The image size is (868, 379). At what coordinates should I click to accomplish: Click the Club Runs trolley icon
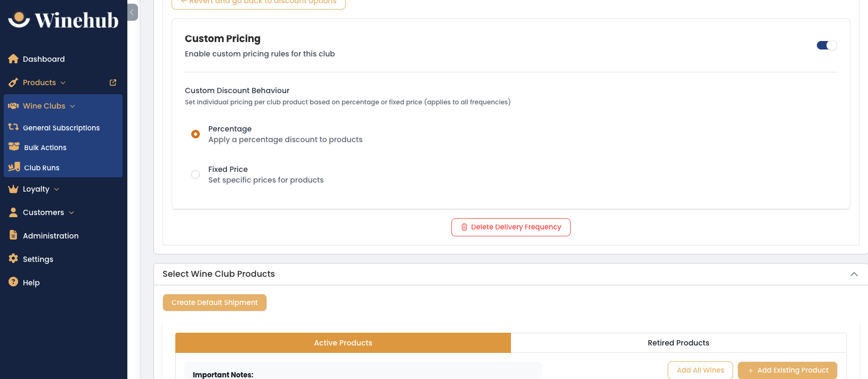click(x=14, y=167)
